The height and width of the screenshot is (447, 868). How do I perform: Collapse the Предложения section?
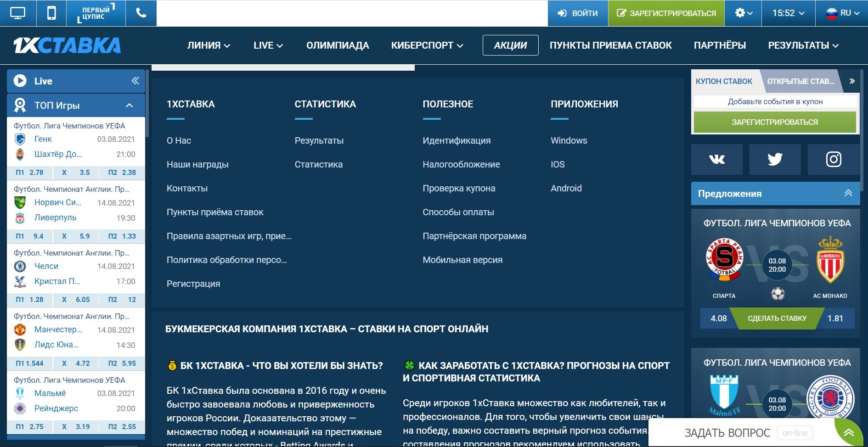848,193
